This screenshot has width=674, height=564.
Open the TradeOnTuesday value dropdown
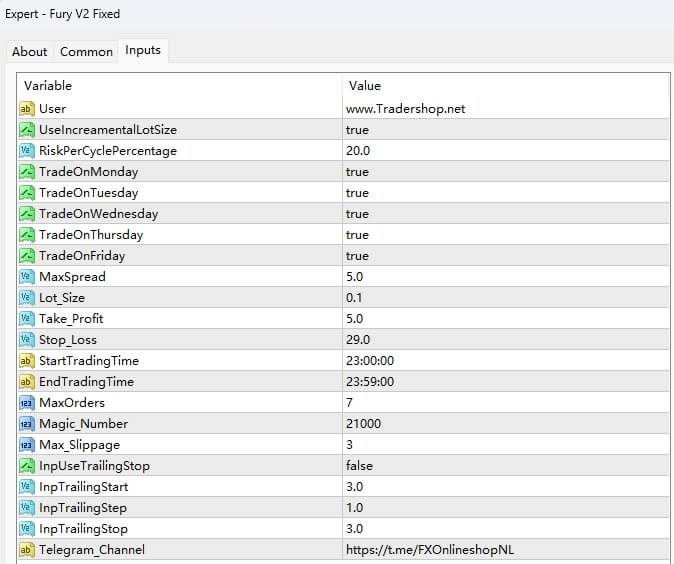pyautogui.click(x=357, y=193)
